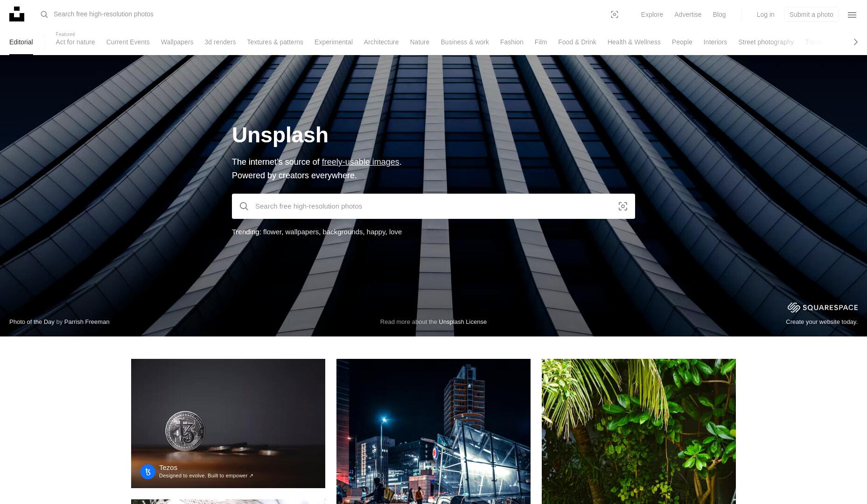
Task: Open the hamburger menu icon
Action: [852, 15]
